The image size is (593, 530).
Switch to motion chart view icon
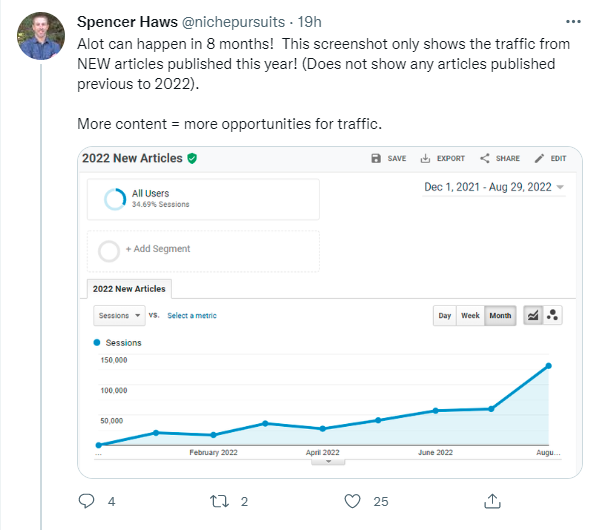coord(553,315)
